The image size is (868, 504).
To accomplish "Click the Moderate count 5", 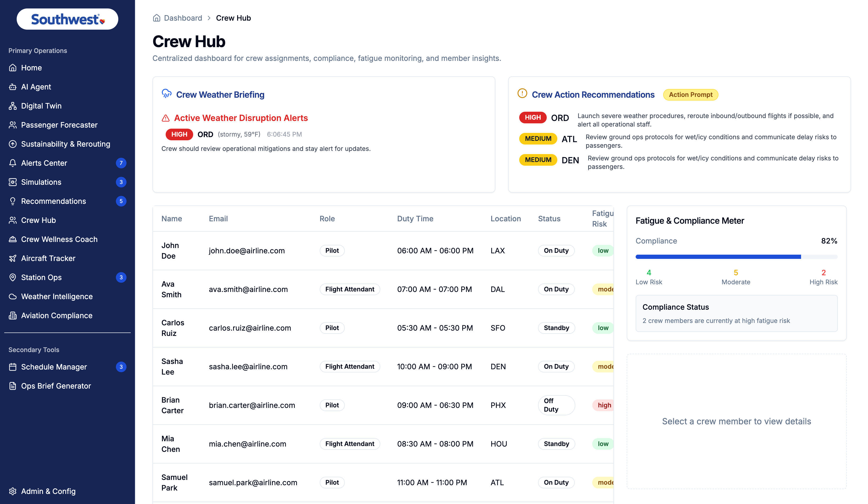I will click(736, 272).
